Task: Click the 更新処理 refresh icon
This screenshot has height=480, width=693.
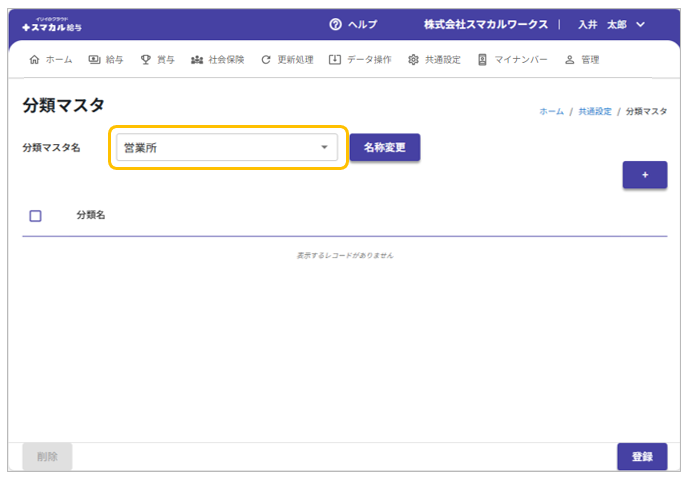Action: click(x=266, y=60)
